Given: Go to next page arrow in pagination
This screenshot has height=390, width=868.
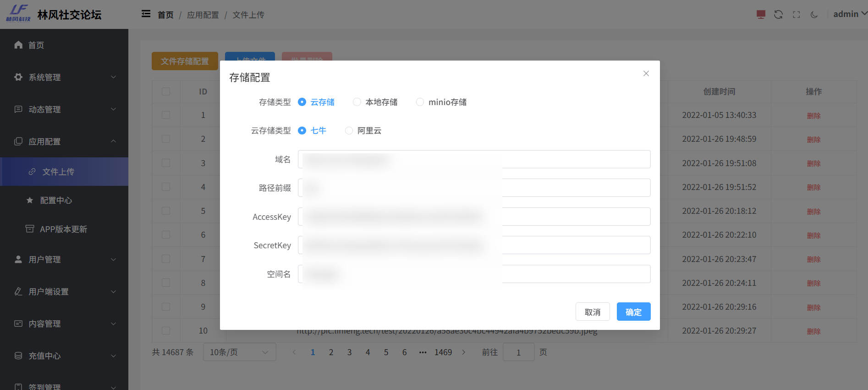Looking at the screenshot, I should pos(464,352).
